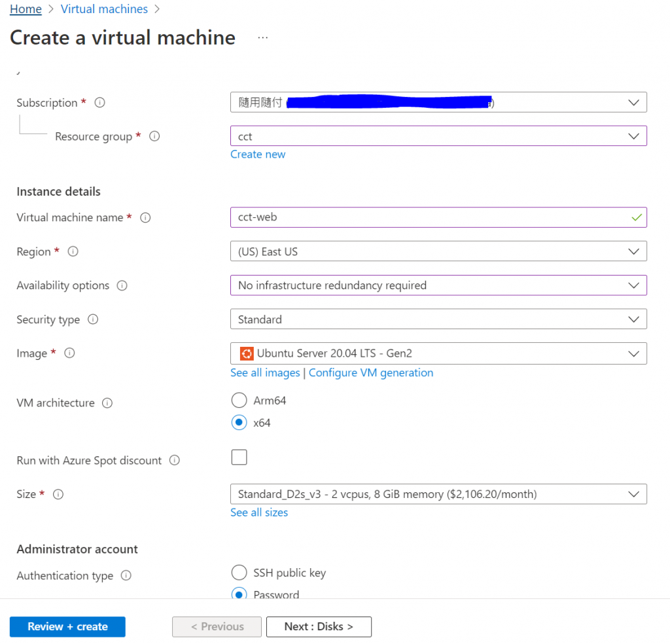The height and width of the screenshot is (644, 670).
Task: Open the Size dropdown list
Action: 438,494
